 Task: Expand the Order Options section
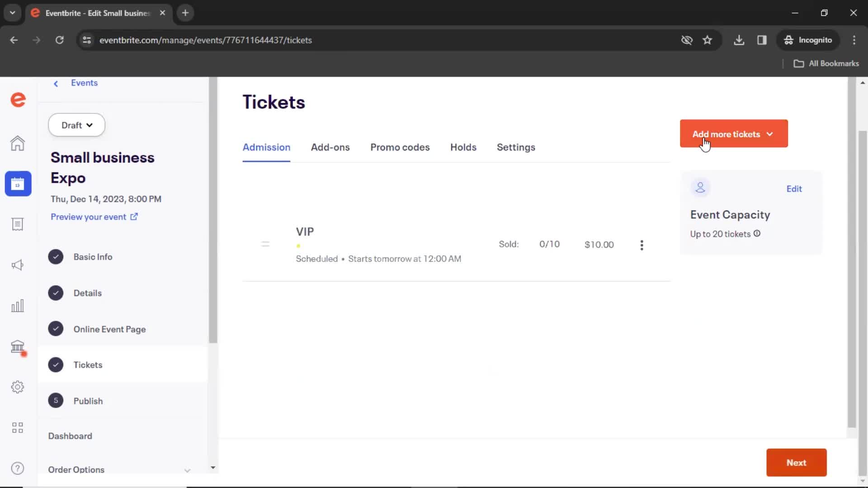tap(120, 469)
